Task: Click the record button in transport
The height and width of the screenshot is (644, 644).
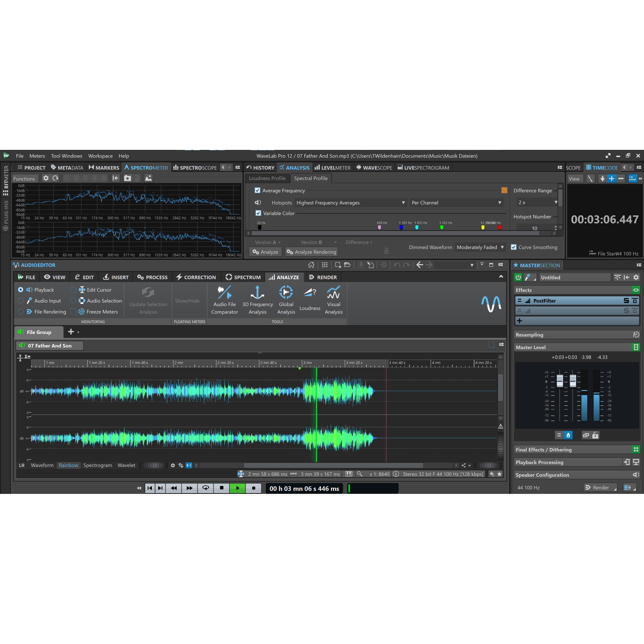Action: coord(254,488)
